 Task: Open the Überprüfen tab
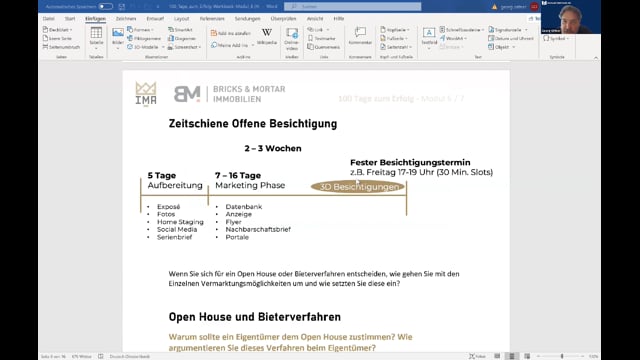pyautogui.click(x=283, y=19)
